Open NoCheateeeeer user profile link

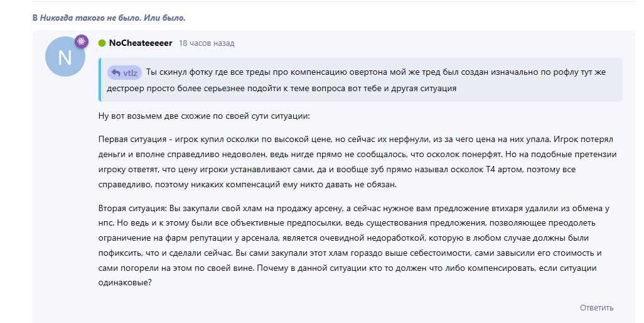coord(141,43)
